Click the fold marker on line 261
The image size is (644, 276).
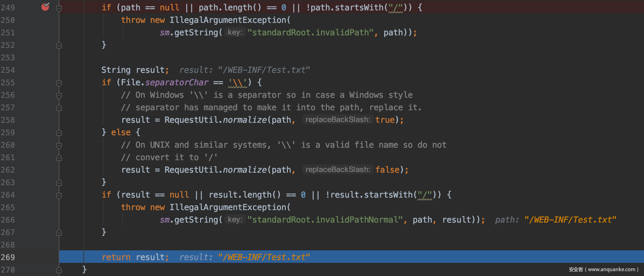point(59,158)
